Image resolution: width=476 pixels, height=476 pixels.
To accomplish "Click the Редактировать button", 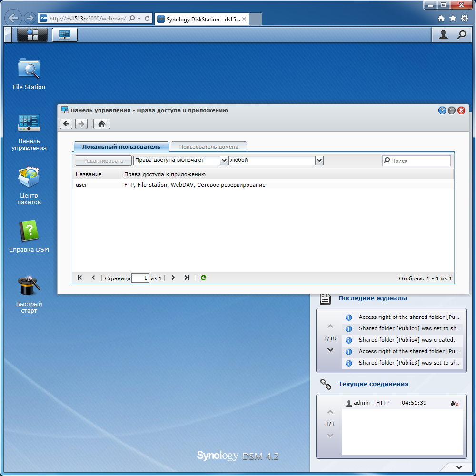I will (103, 160).
